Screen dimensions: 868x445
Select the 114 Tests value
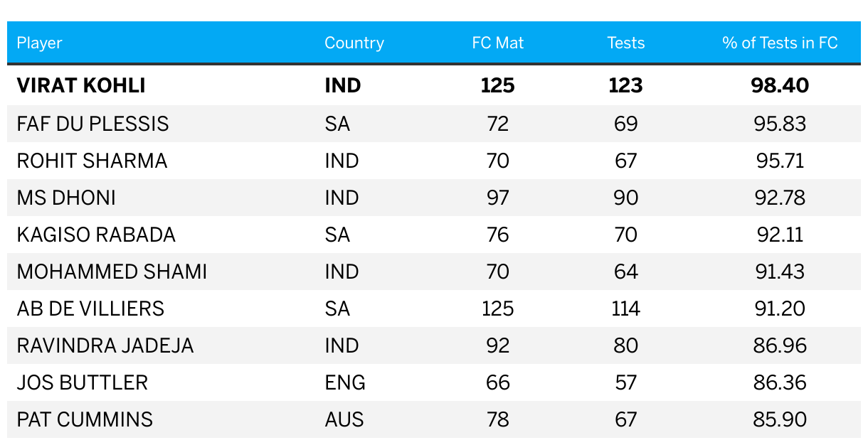(626, 309)
